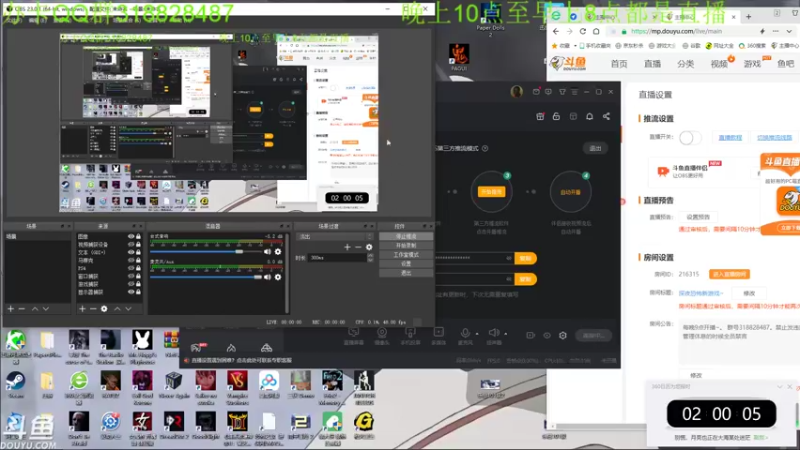Viewport: 800px width, 450px height.
Task: Open settings gear in companion bottom bar
Action: point(563,335)
